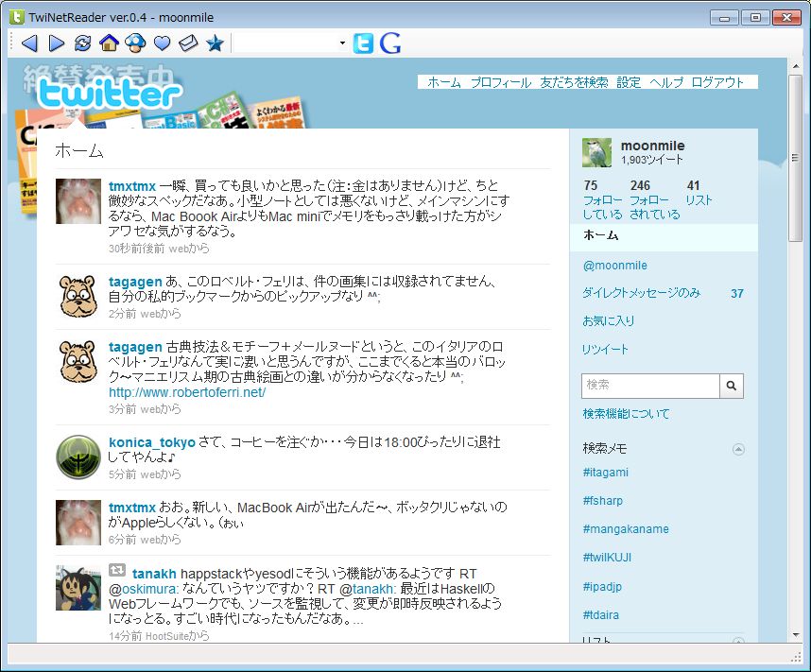Click the blue back arrow icon
The image size is (811, 672).
point(28,43)
